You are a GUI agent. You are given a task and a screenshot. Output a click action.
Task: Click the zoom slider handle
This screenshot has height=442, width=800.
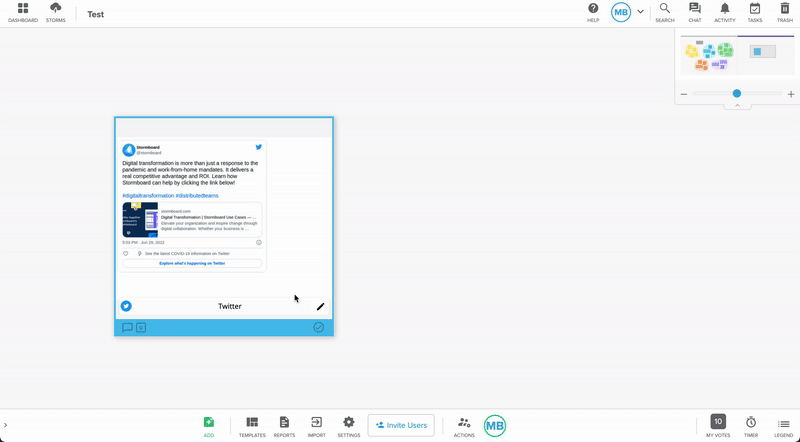coord(737,93)
